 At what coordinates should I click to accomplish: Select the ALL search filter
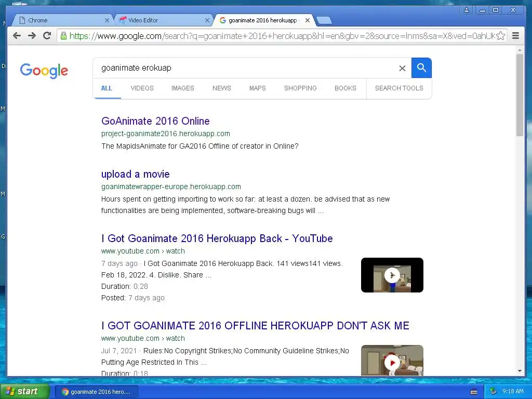click(x=107, y=88)
